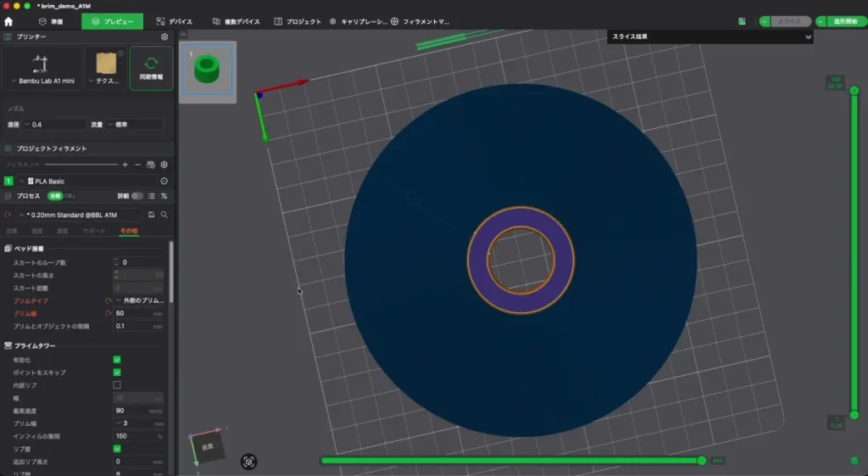This screenshot has height=476, width=868.
Task: Open the textured bed plate type dropdown
Action: pyautogui.click(x=106, y=69)
